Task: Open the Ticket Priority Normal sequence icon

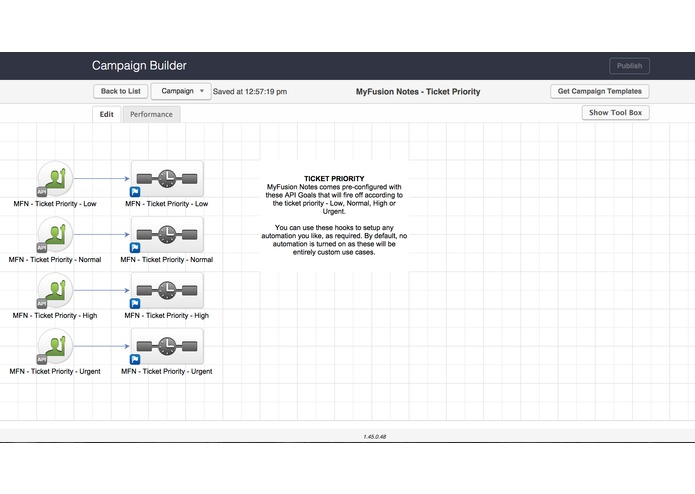Action: tap(167, 234)
